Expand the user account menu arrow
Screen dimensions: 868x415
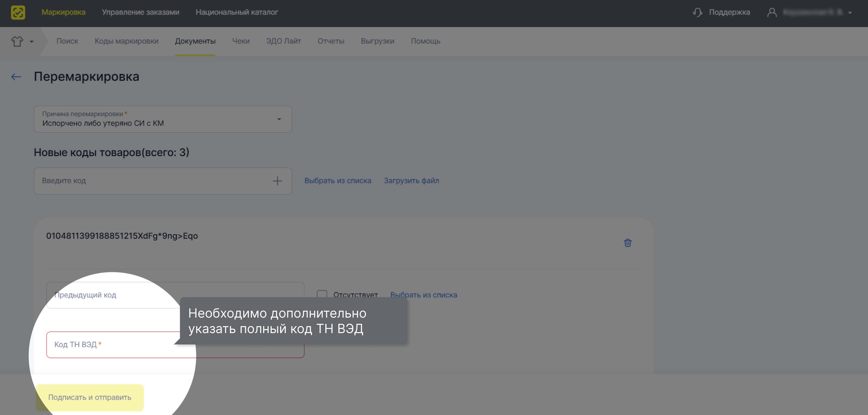coord(850,13)
